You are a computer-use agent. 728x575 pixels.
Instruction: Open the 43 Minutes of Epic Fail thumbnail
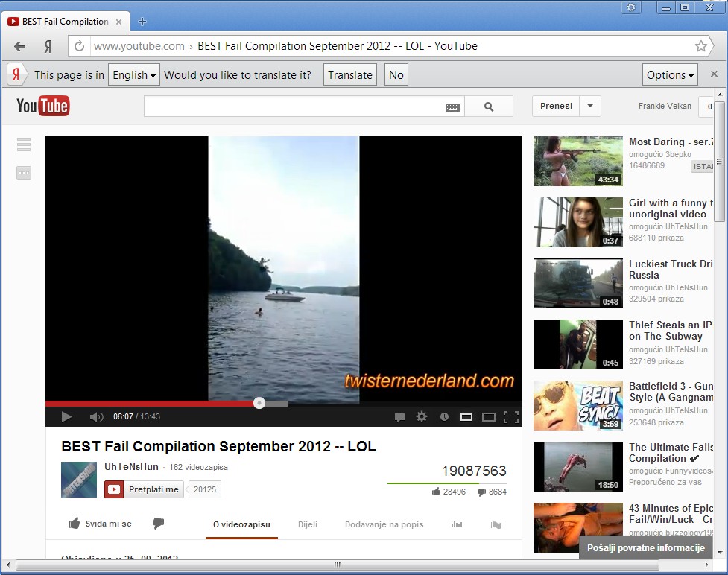tap(578, 527)
